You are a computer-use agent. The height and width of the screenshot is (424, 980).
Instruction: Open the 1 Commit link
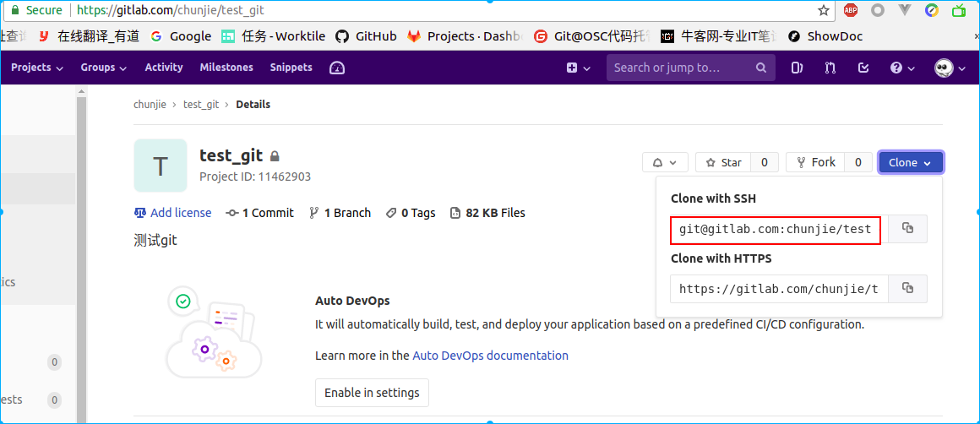click(x=260, y=213)
